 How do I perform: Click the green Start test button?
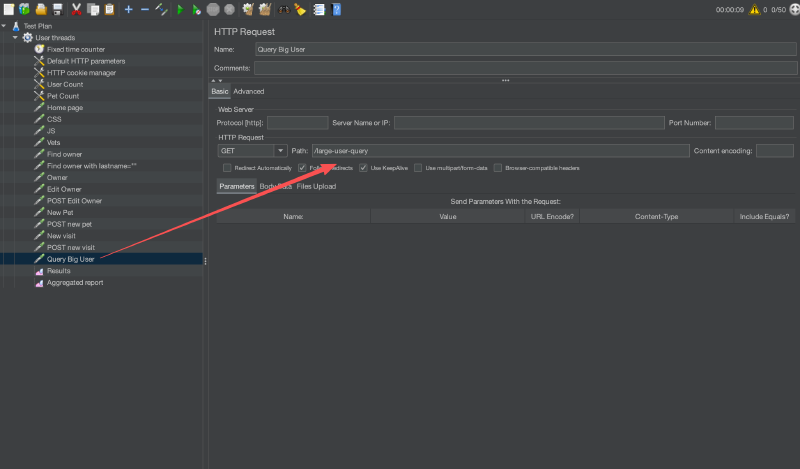[x=180, y=9]
